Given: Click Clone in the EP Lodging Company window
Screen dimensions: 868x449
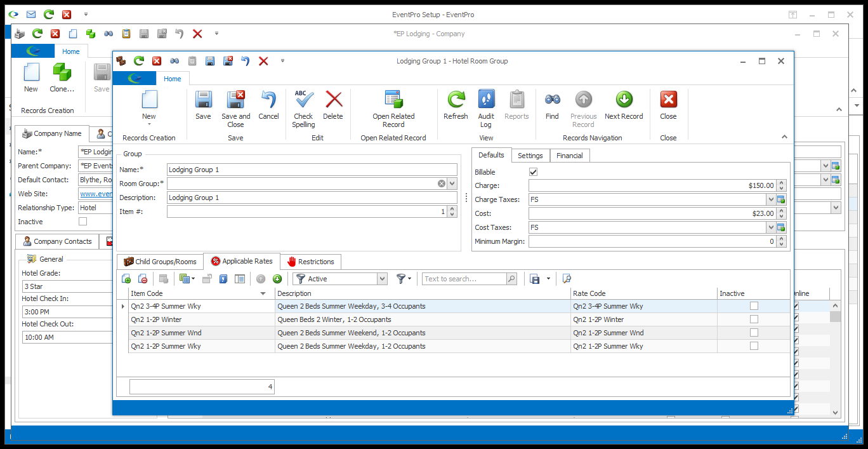Looking at the screenshot, I should [x=62, y=79].
